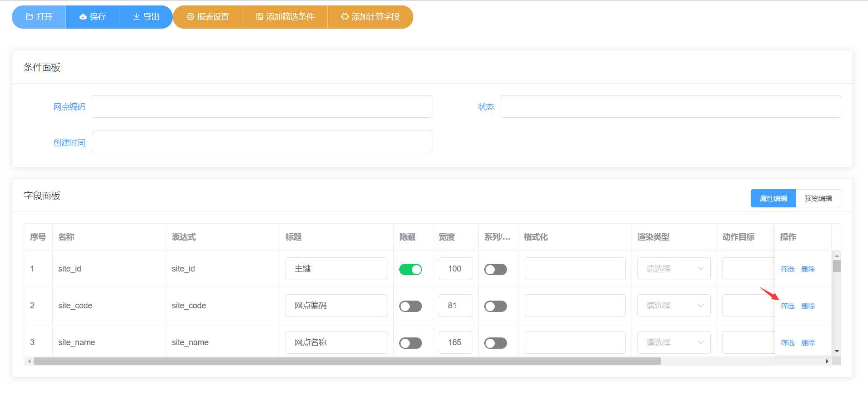Click 删除 link in site_id row
The height and width of the screenshot is (407, 868).
tap(808, 269)
